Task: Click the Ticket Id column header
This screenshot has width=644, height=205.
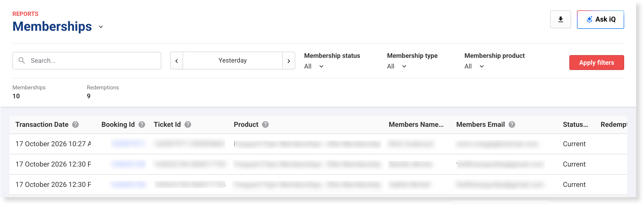Action: [x=167, y=125]
